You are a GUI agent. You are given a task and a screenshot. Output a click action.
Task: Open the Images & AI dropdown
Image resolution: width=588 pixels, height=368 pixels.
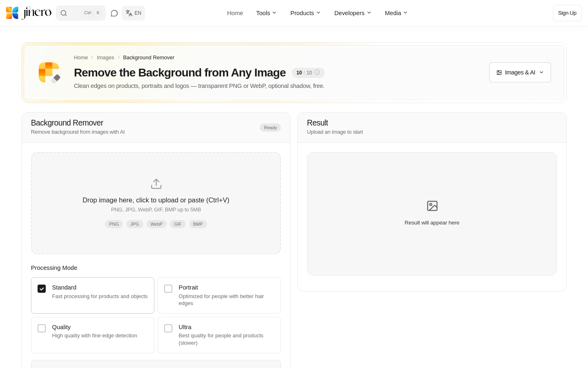(x=520, y=72)
